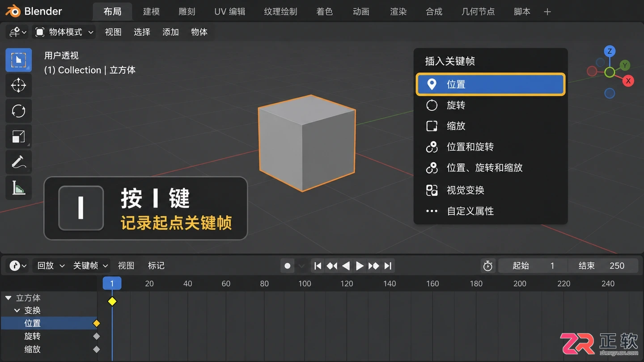
Task: Open the auto-keying options dropdown arrow
Action: tap(302, 266)
